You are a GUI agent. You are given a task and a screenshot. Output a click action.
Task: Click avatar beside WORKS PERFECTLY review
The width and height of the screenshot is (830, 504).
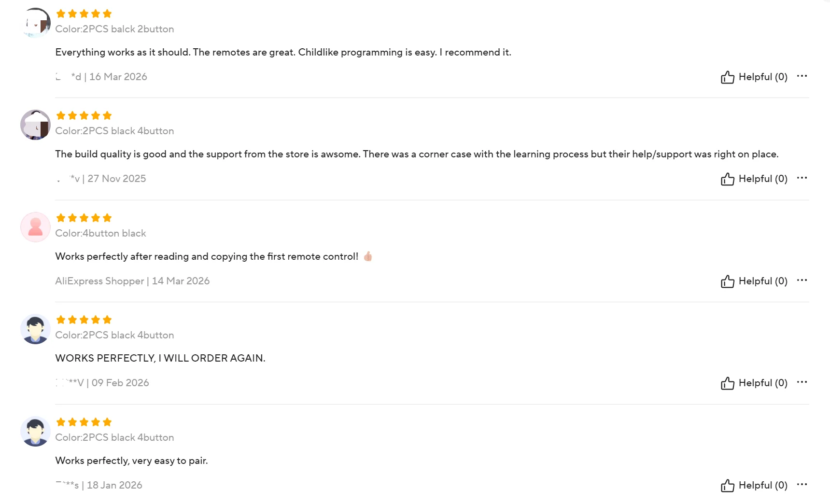(x=36, y=329)
